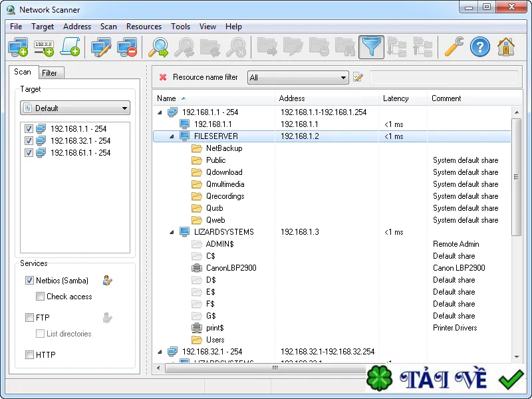This screenshot has width=532, height=399.
Task: Open the Default target dropdown
Action: 75,108
